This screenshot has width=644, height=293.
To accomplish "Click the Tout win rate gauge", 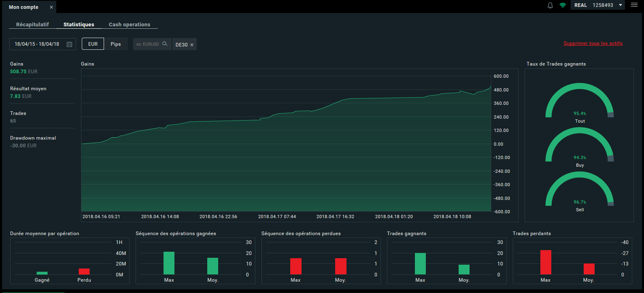I will (x=580, y=101).
